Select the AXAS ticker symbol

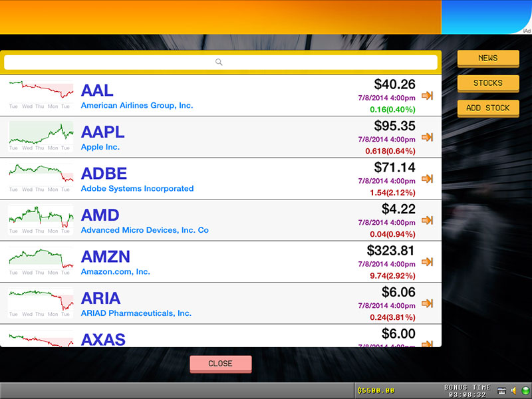pyautogui.click(x=103, y=340)
